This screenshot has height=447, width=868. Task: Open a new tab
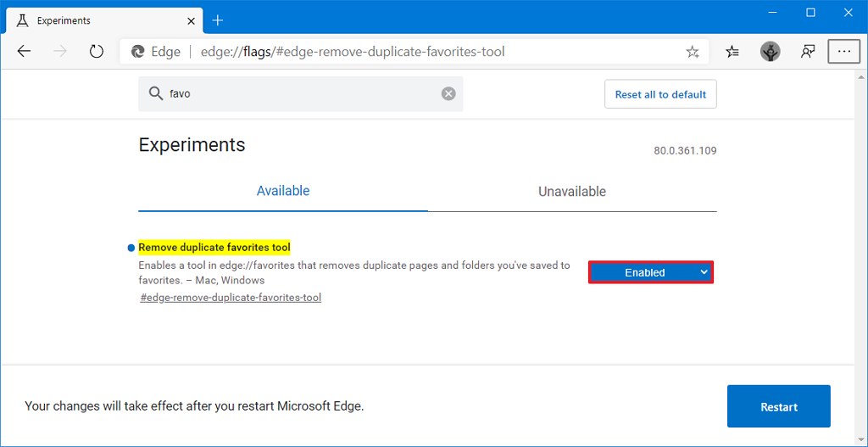(218, 21)
